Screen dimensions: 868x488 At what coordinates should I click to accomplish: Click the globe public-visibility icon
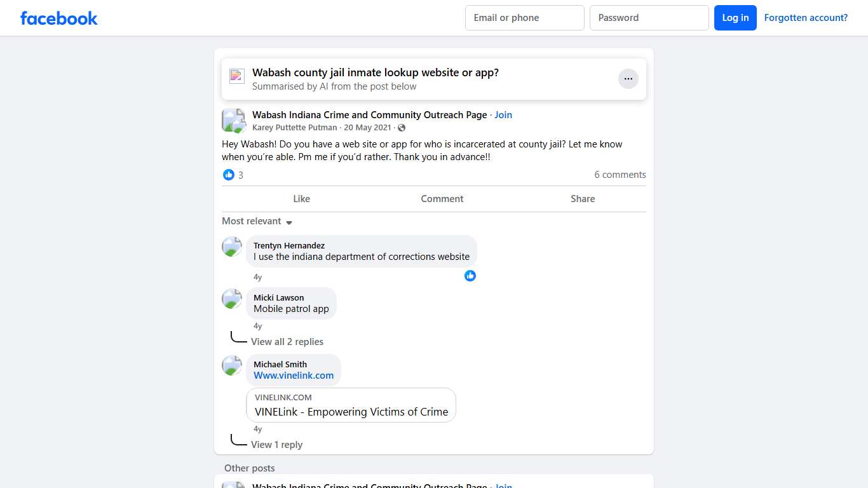(402, 128)
